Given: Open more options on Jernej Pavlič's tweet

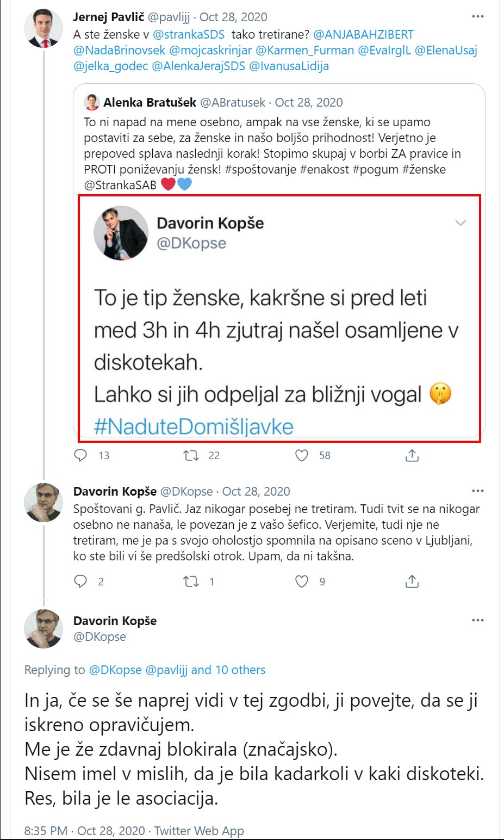Looking at the screenshot, I should pos(477,17).
